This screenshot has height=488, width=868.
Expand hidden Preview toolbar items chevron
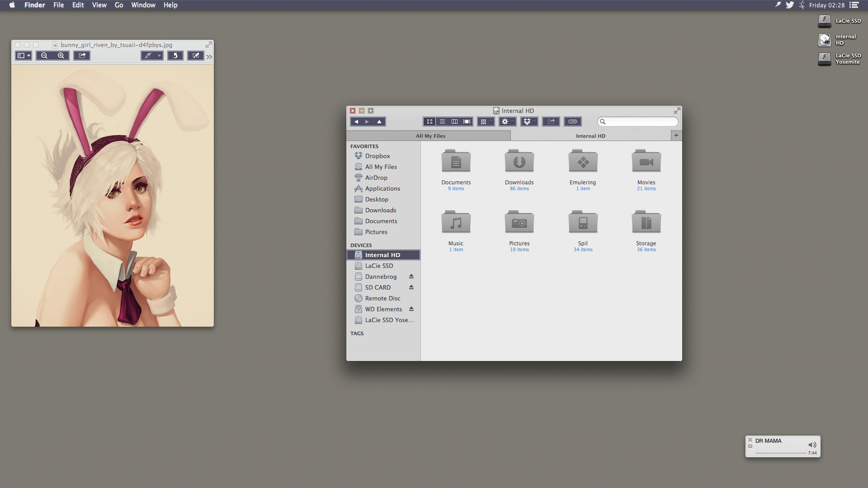click(209, 57)
